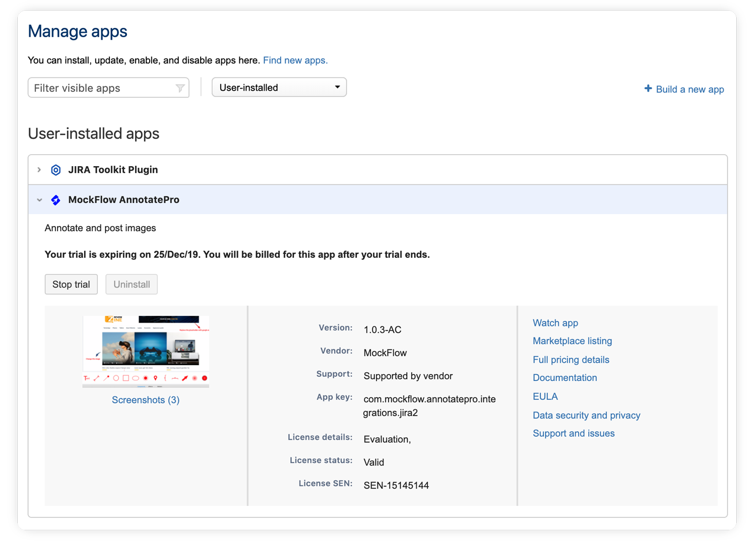Click the app key com.mockflow.annotatepro text
The height and width of the screenshot is (545, 756).
429,406
